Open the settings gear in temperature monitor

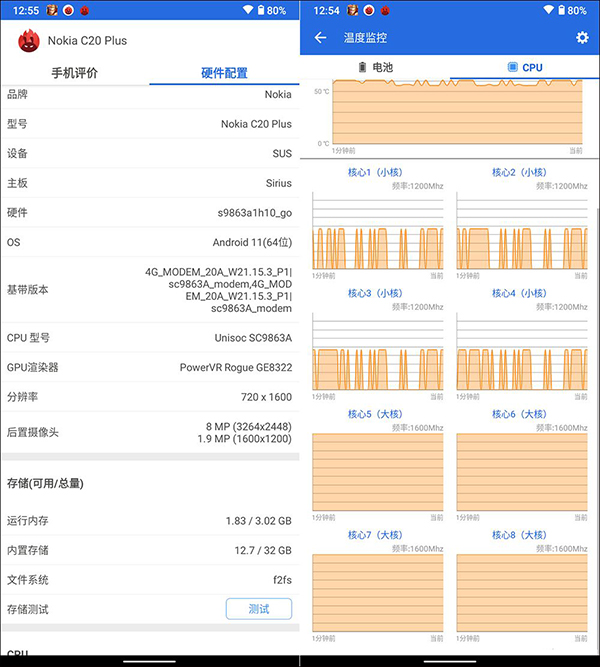582,38
